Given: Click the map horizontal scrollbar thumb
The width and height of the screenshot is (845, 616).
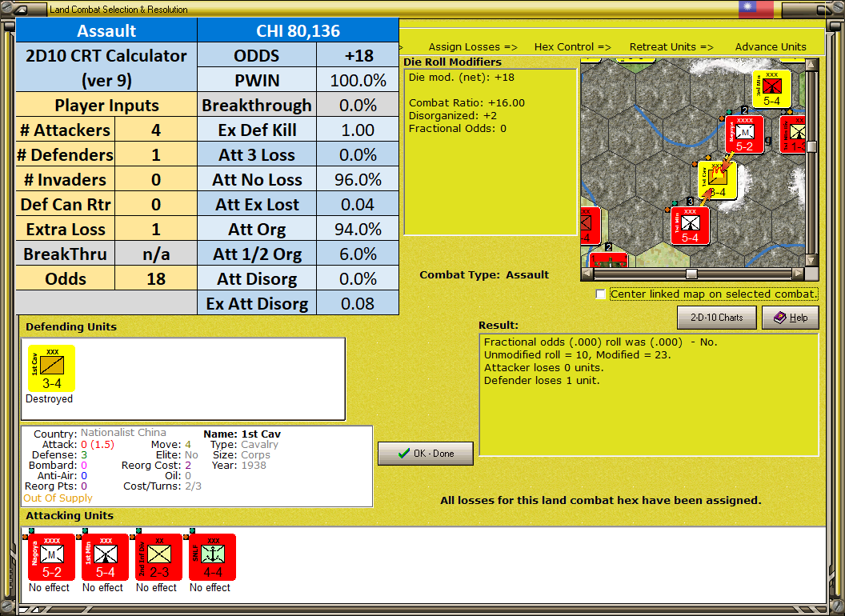Looking at the screenshot, I should point(691,274).
